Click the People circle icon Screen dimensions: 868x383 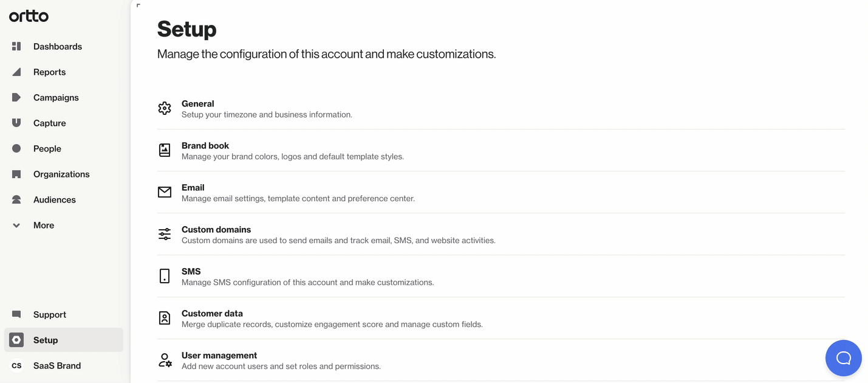[x=16, y=148]
